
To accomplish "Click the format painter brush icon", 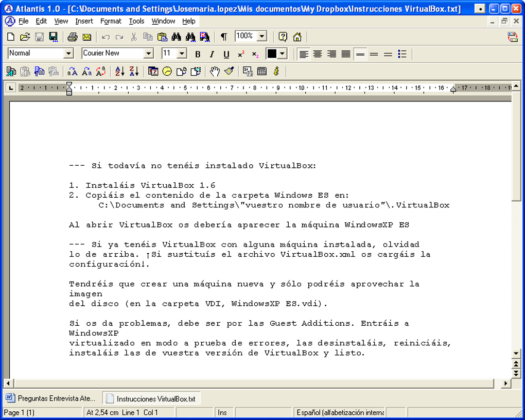I will 229,71.
